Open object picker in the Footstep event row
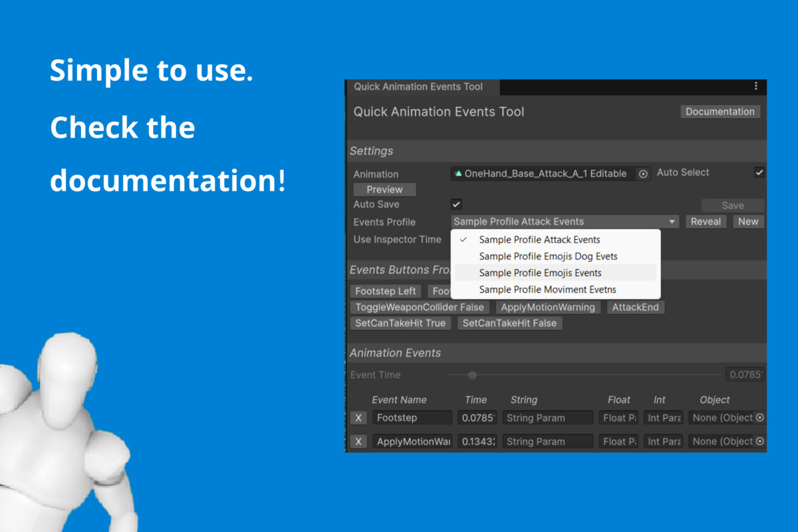Image resolution: width=798 pixels, height=532 pixels. (759, 418)
